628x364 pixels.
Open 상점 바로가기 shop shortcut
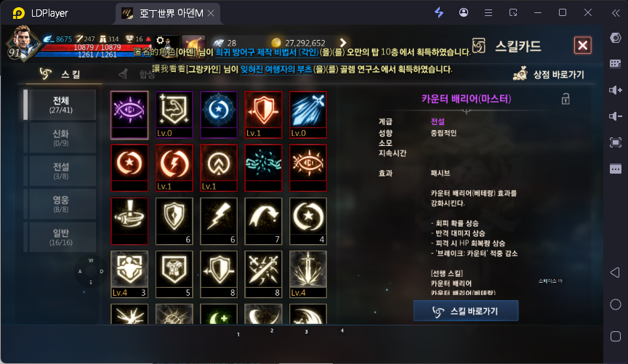pyautogui.click(x=549, y=75)
